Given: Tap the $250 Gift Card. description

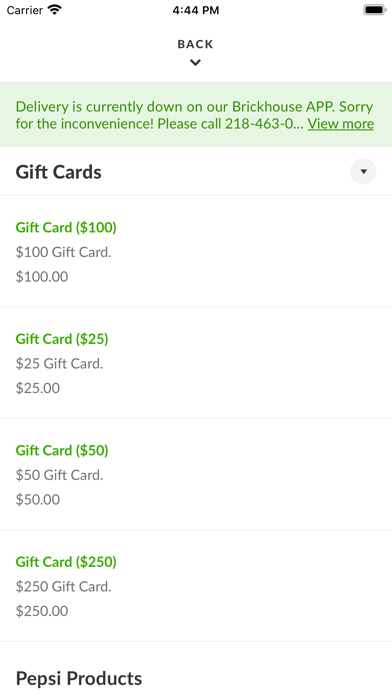Looking at the screenshot, I should [63, 586].
